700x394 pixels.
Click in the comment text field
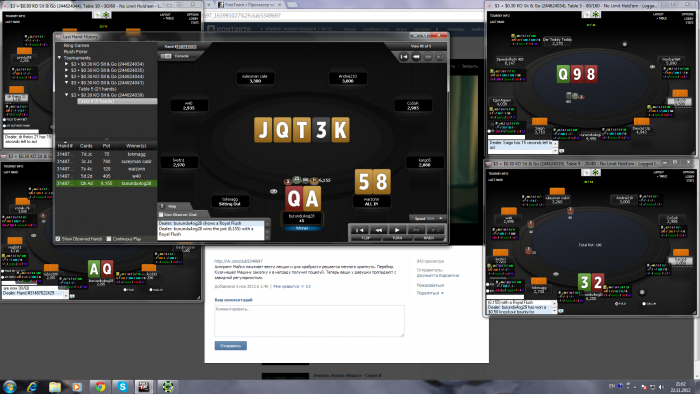click(x=309, y=321)
